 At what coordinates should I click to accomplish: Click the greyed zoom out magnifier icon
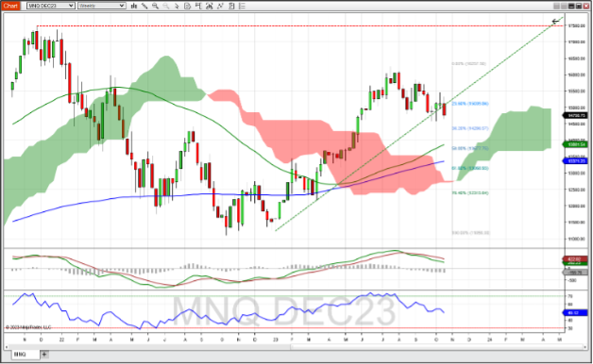click(x=165, y=6)
